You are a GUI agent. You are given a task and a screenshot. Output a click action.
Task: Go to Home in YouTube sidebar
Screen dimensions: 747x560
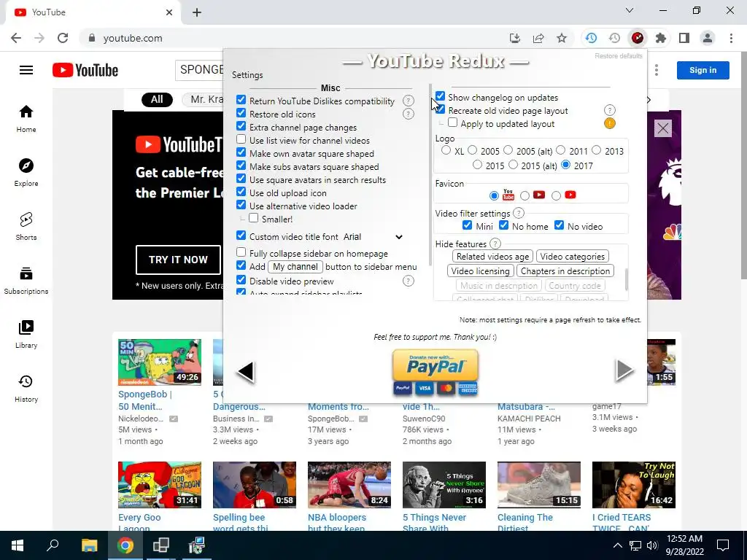click(26, 119)
